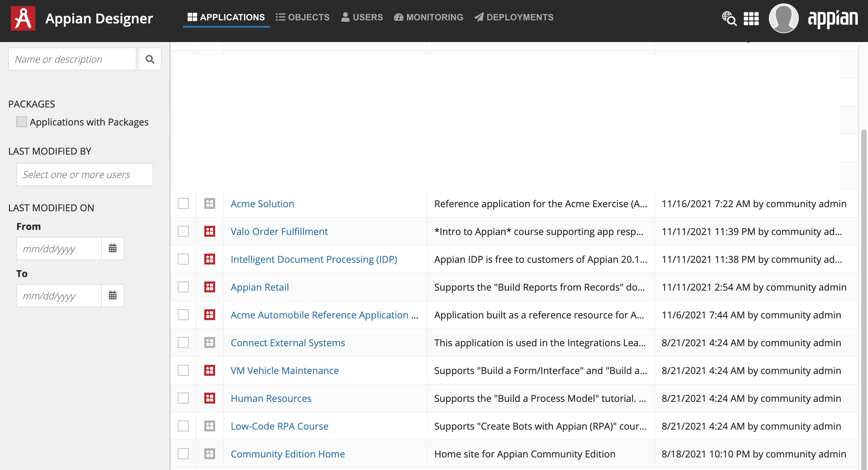Viewport: 868px width, 470px height.
Task: Switch to the Monitoring tab
Action: (429, 17)
